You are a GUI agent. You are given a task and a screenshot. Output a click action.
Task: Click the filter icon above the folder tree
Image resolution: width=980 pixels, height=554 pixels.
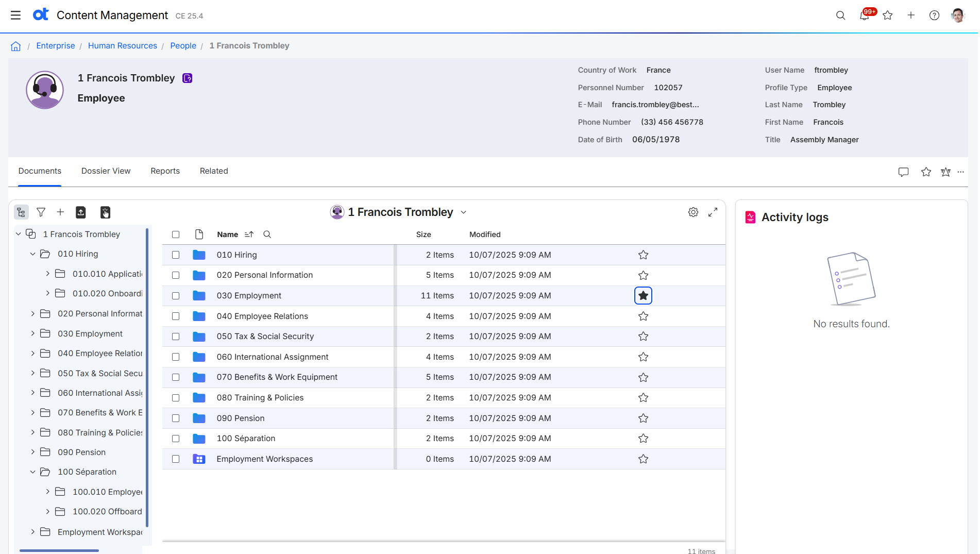41,212
